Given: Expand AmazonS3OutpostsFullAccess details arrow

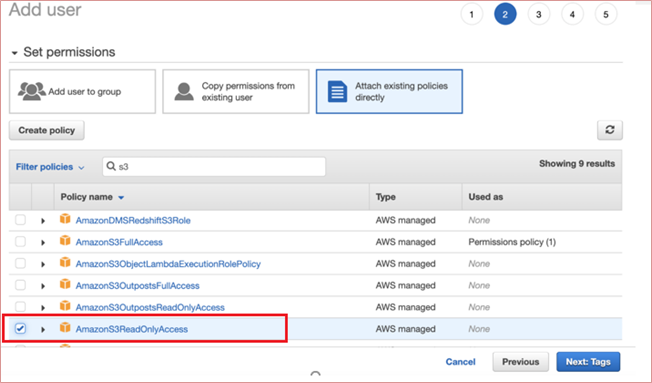Looking at the screenshot, I should point(43,286).
